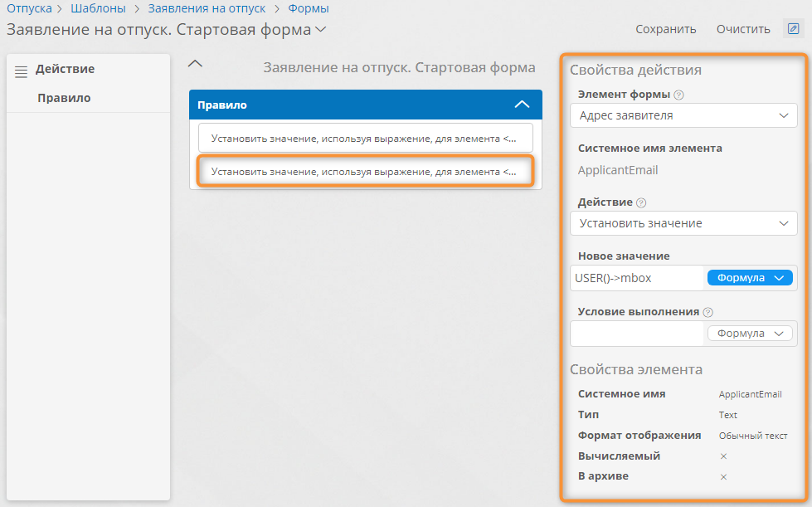The height and width of the screenshot is (507, 812).
Task: Click the Свойства элемента heading
Action: click(x=636, y=369)
